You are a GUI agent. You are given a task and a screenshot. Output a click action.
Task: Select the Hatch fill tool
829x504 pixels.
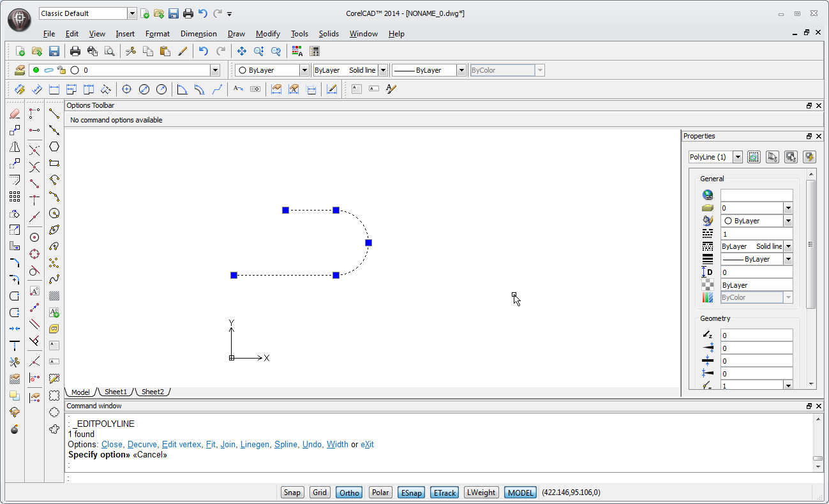point(54,296)
